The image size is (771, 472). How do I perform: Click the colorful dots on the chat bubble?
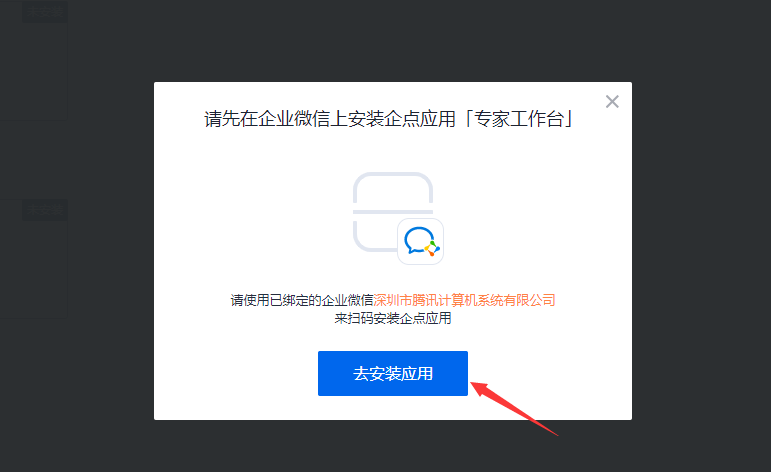point(432,249)
